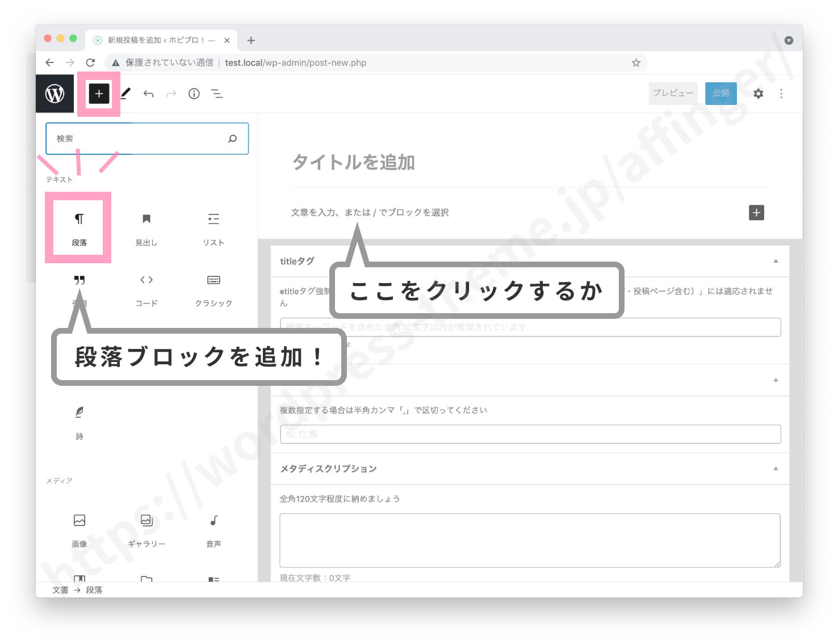Redo the last undone change
Viewport: 838px width, 644px height.
pos(171,94)
